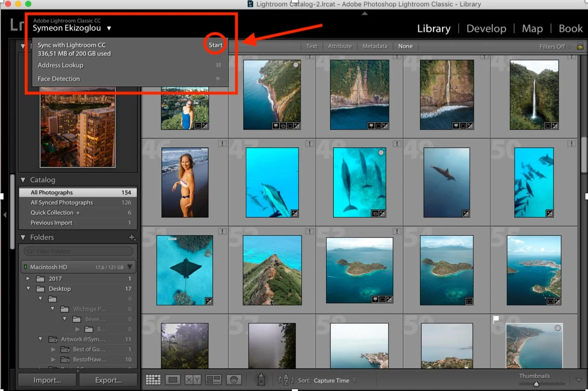Collapse the Wichtige P… folder
This screenshot has height=391, width=588.
click(x=53, y=309)
